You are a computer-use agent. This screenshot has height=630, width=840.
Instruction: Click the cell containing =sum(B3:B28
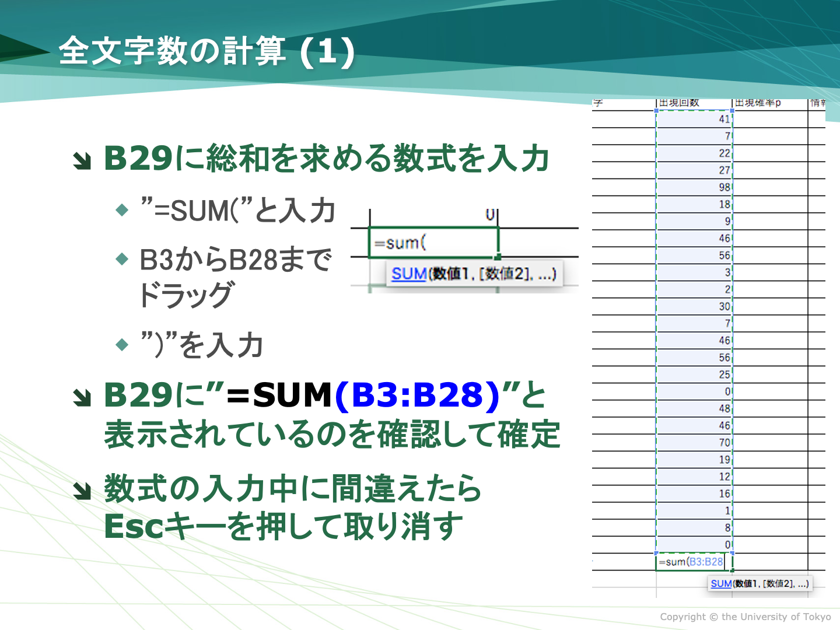693,562
